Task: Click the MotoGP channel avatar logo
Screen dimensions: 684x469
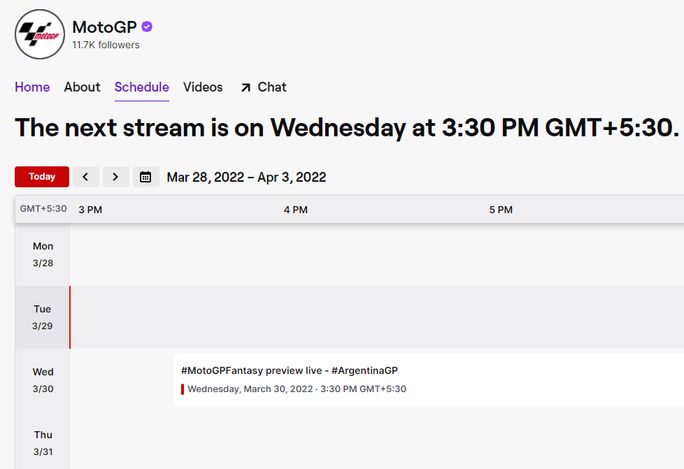Action: [40, 34]
